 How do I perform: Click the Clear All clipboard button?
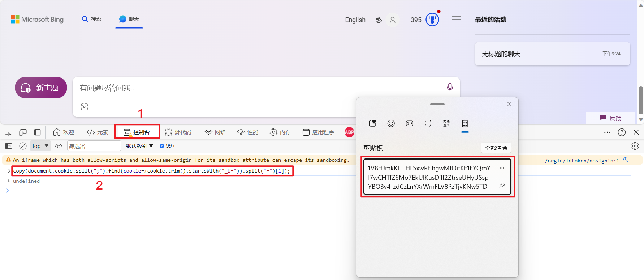point(496,148)
